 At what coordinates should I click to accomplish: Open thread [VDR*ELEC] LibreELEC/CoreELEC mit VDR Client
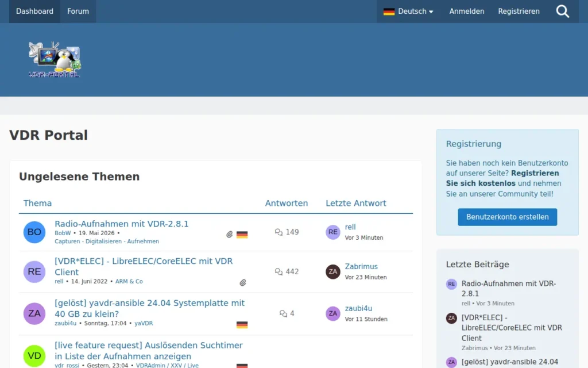click(144, 266)
